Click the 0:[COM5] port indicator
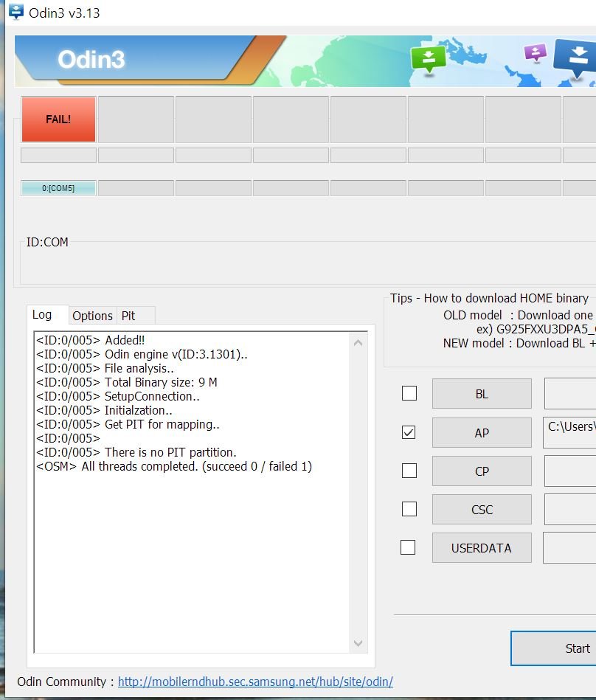 58,188
